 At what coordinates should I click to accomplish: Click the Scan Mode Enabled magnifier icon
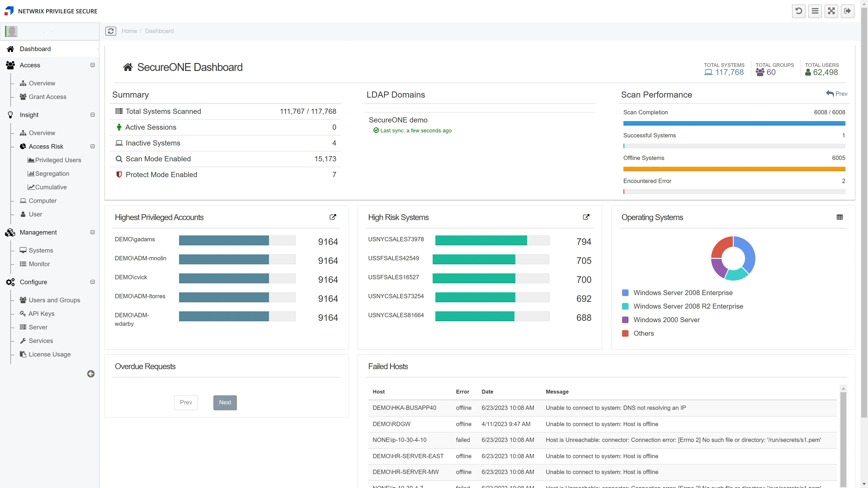119,159
